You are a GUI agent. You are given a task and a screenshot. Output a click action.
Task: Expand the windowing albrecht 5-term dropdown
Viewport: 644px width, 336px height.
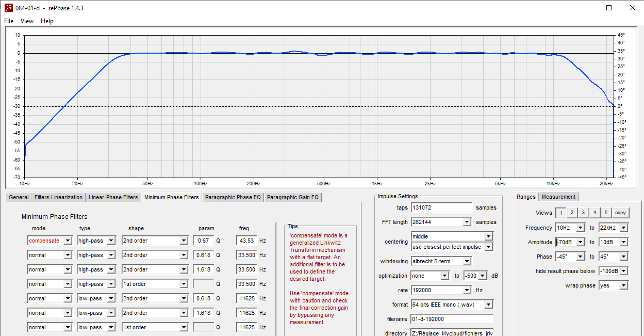coord(467,261)
